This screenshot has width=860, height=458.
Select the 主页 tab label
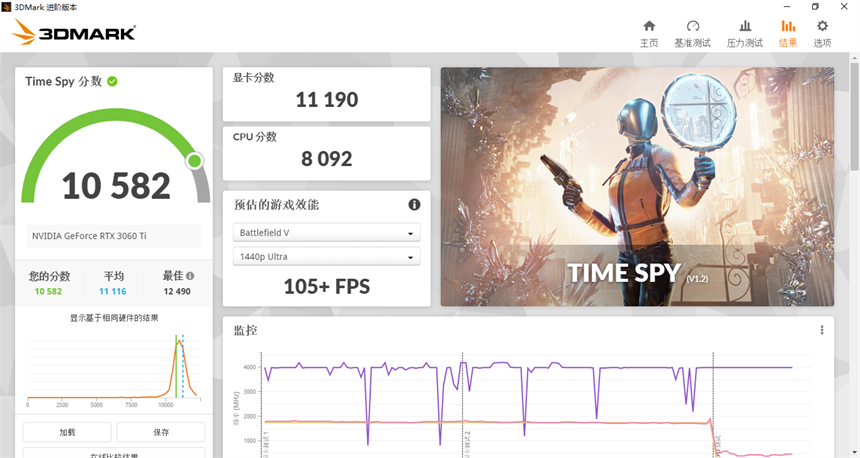(649, 43)
